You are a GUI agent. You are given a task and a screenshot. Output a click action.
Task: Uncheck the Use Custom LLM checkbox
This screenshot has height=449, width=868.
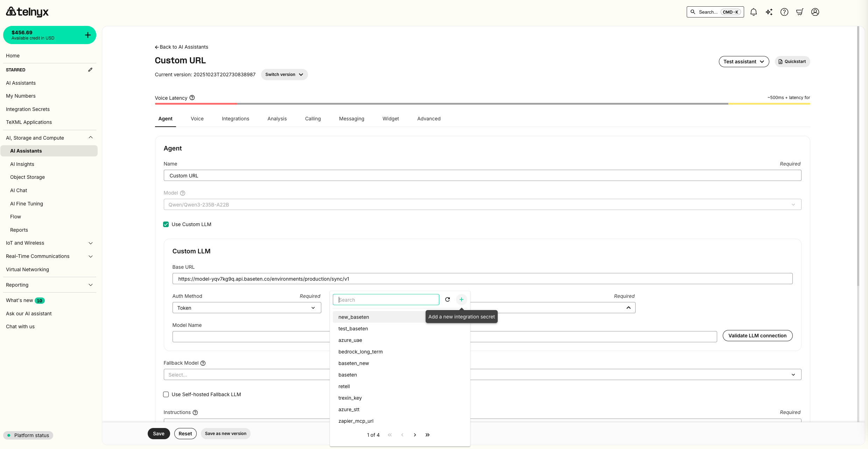point(166,224)
